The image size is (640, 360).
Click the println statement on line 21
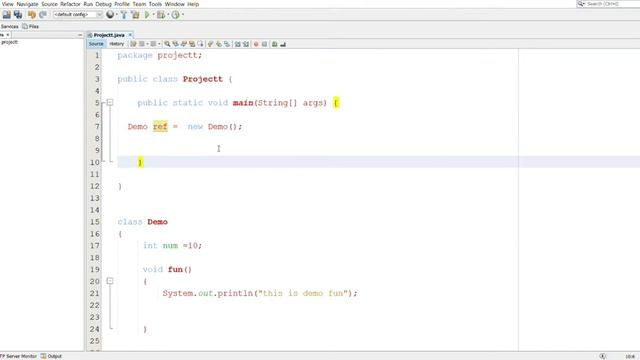tap(260, 293)
